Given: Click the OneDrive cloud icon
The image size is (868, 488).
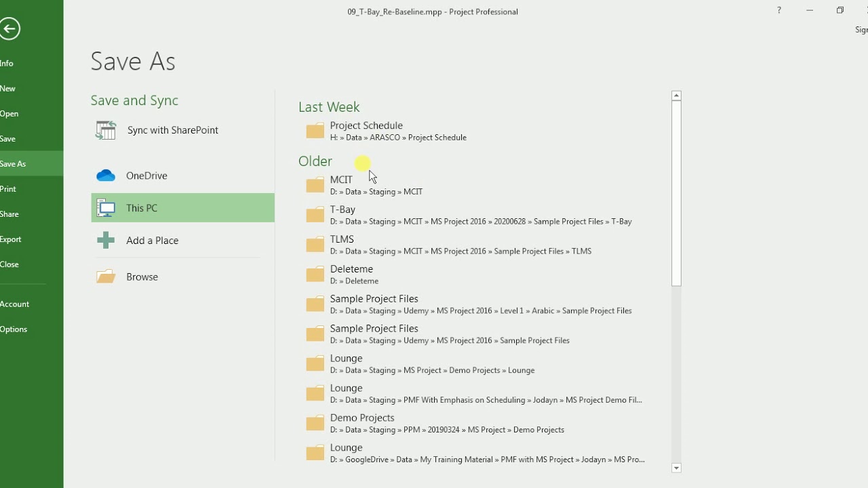Looking at the screenshot, I should [x=106, y=176].
